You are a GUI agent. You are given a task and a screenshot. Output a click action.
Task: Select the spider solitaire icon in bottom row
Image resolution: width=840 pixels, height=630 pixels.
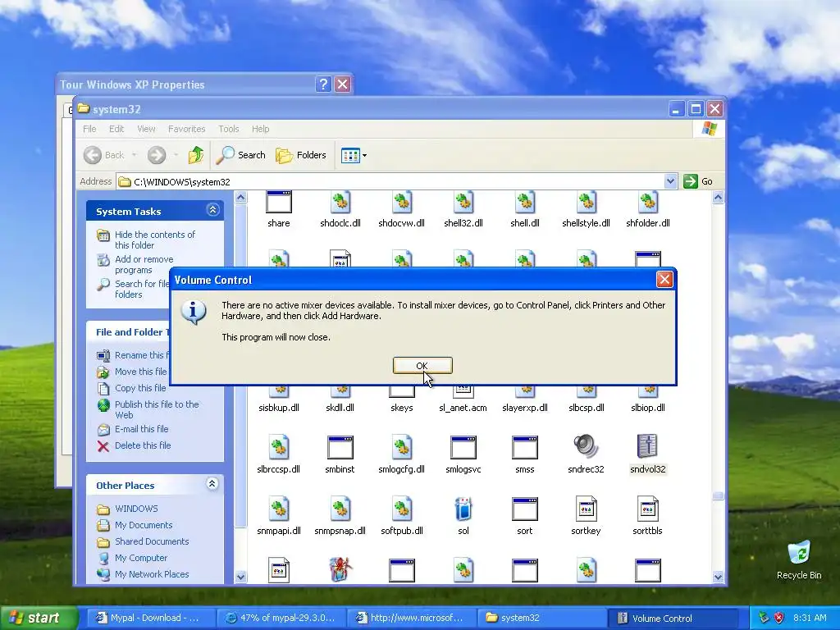coord(340,569)
